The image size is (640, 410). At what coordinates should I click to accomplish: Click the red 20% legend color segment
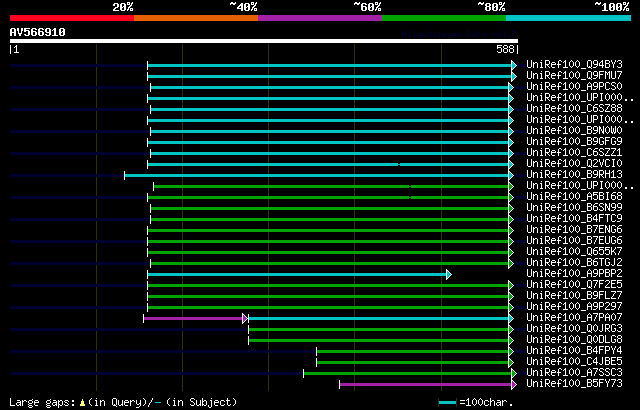pos(72,18)
